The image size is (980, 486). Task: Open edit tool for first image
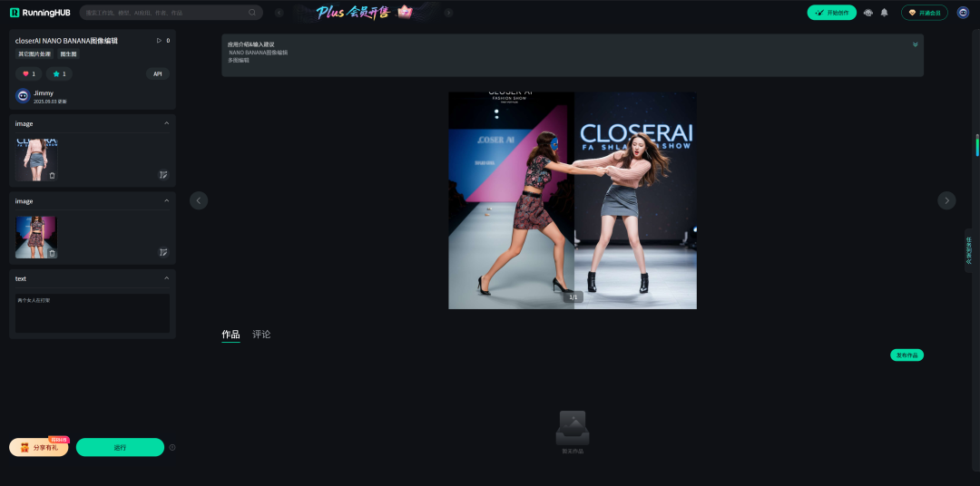[163, 175]
